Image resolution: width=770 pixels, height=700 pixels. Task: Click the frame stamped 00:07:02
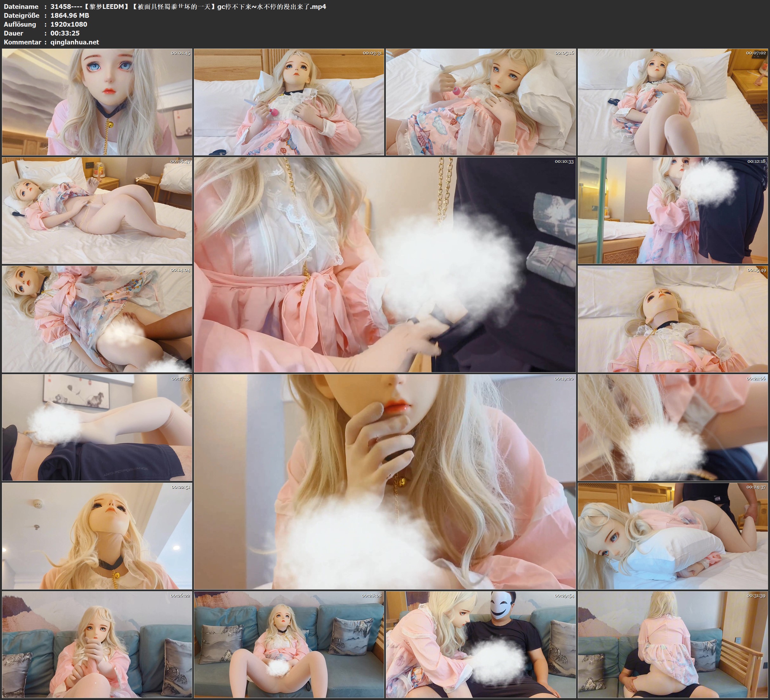(x=673, y=102)
